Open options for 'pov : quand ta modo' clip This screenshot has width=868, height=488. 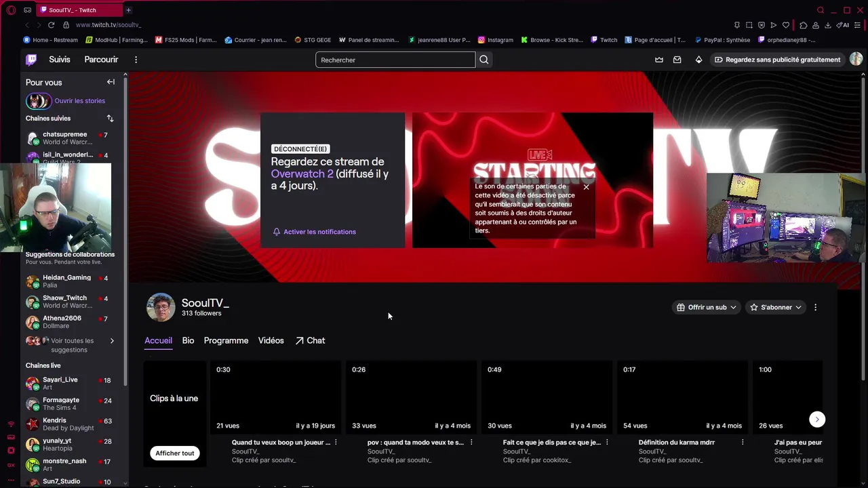[471, 443]
